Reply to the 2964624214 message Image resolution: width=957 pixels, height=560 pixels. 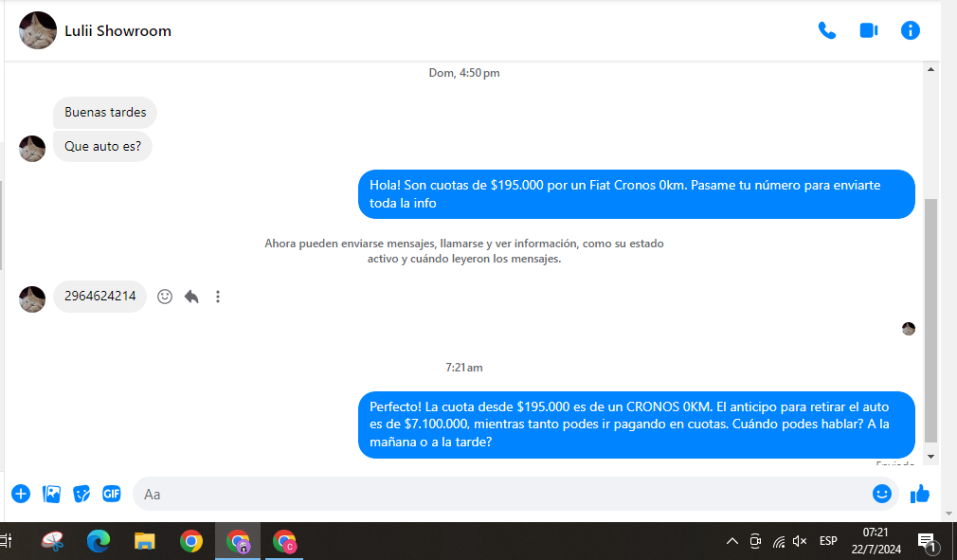pyautogui.click(x=191, y=297)
